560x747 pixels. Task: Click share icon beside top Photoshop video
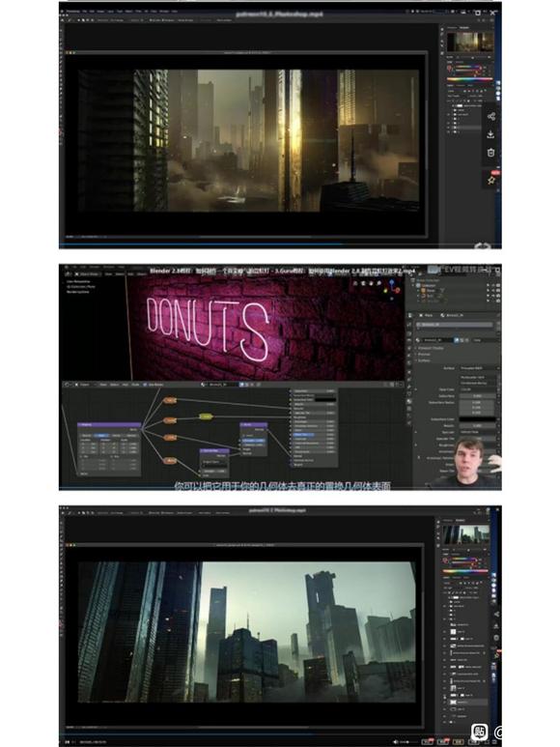point(491,116)
